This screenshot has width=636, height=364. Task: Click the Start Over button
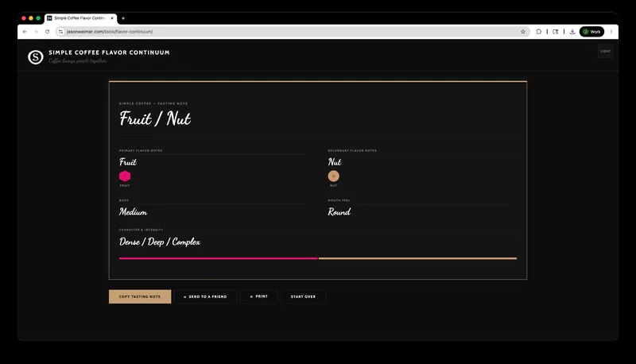pyautogui.click(x=303, y=296)
